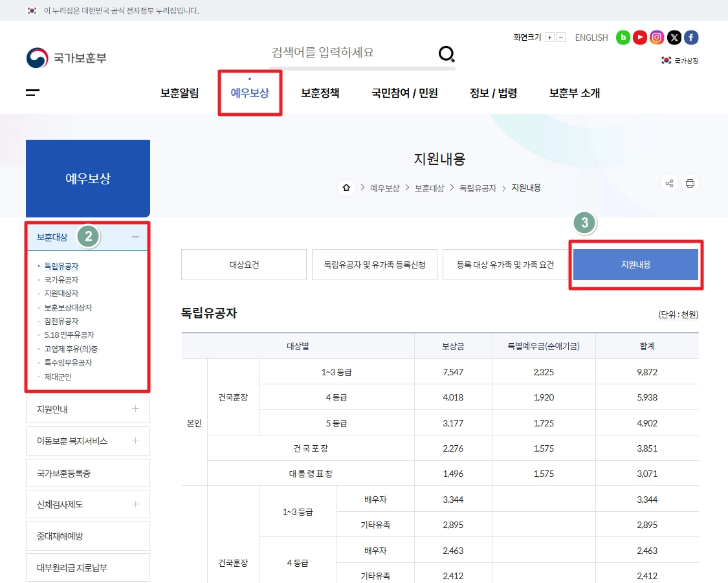This screenshot has width=728, height=583.
Task: Open the Facebook icon in the header
Action: tap(691, 38)
